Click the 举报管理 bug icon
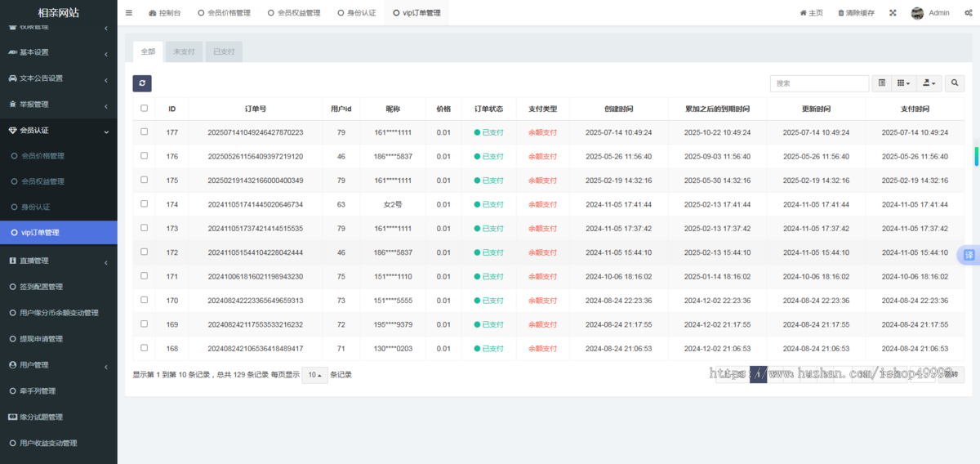This screenshot has width=980, height=464. 12,105
